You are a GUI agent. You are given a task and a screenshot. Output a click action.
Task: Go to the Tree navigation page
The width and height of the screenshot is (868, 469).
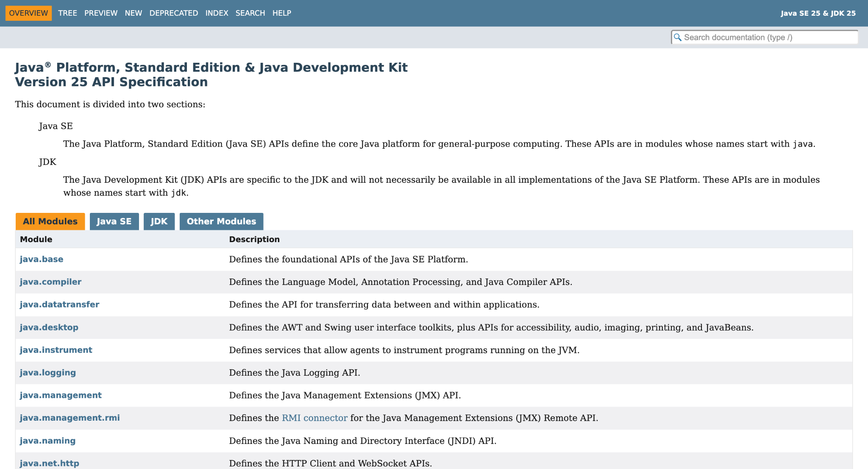pos(68,13)
